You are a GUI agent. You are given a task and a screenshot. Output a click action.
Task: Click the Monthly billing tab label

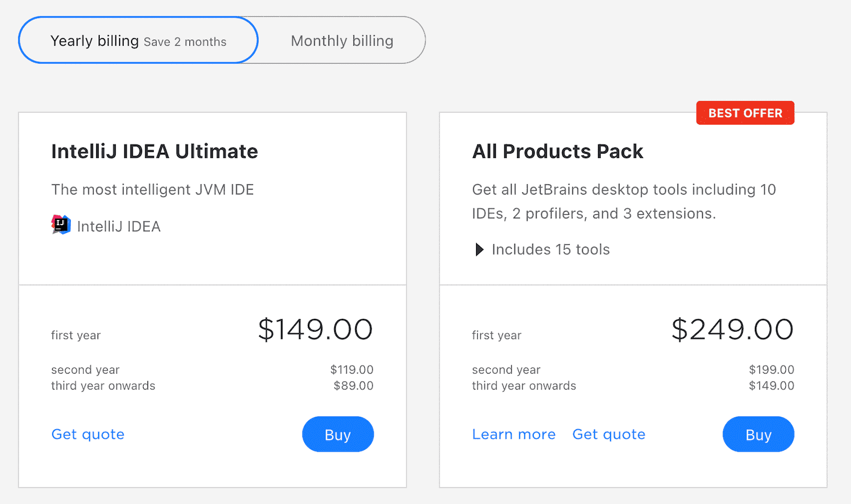(342, 40)
